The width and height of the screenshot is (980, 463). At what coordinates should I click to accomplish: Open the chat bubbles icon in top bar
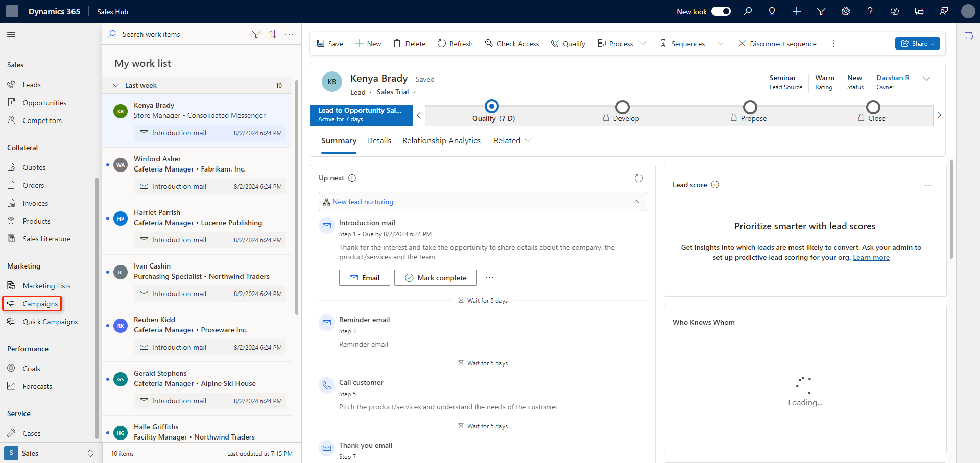pyautogui.click(x=919, y=11)
